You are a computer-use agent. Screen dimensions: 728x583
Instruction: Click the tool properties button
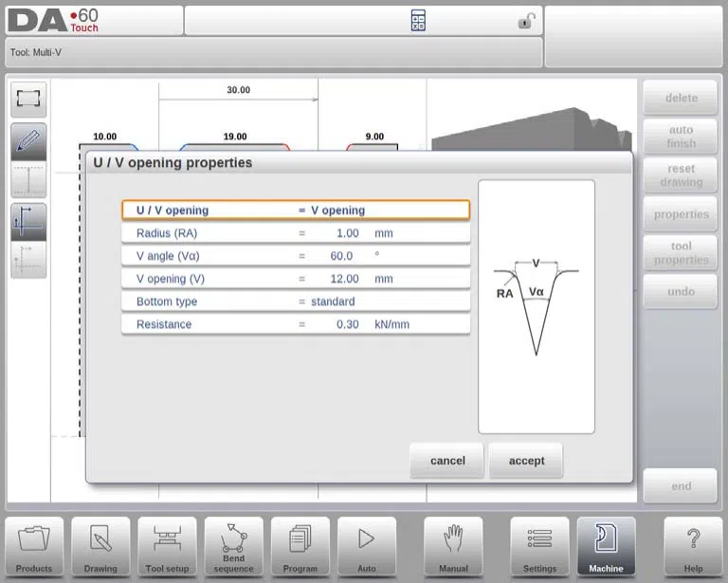click(x=681, y=253)
